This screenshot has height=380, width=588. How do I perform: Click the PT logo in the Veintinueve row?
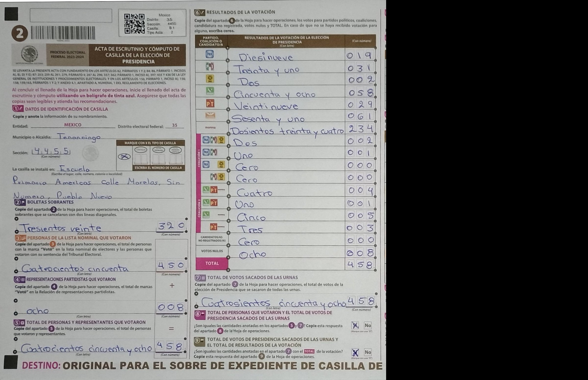point(210,104)
